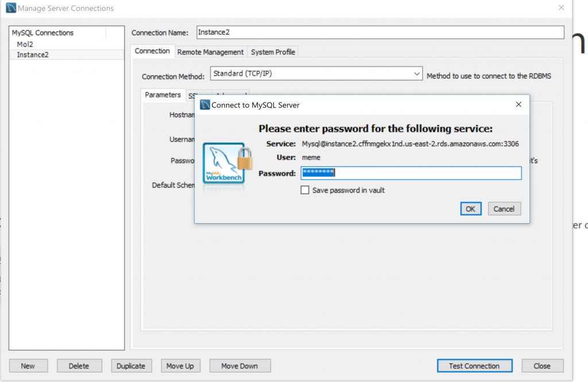Image resolution: width=588 pixels, height=382 pixels.
Task: Click the Connect to MySQL Server dialog icon
Action: (x=205, y=105)
